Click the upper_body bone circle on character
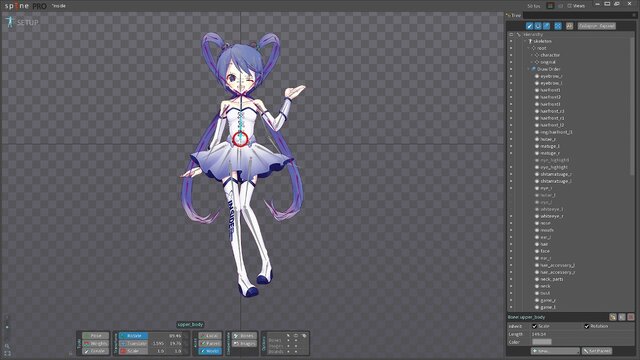The height and width of the screenshot is (360, 640). point(240,139)
